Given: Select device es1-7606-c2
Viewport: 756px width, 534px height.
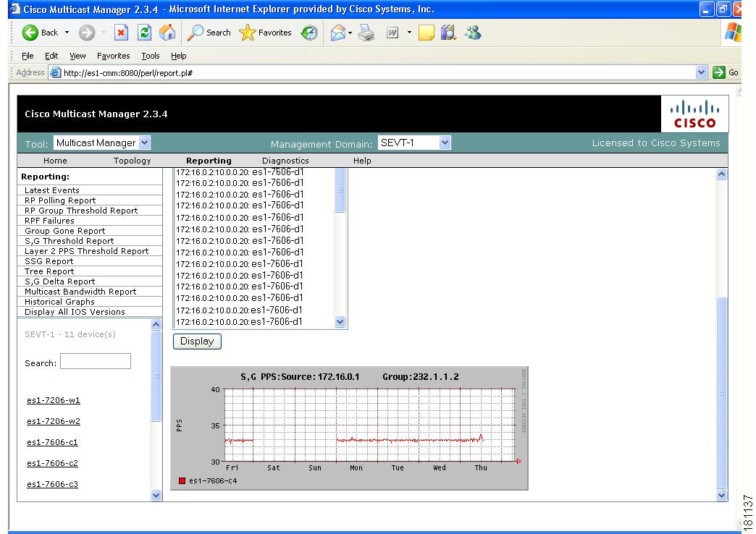Looking at the screenshot, I should tap(52, 463).
